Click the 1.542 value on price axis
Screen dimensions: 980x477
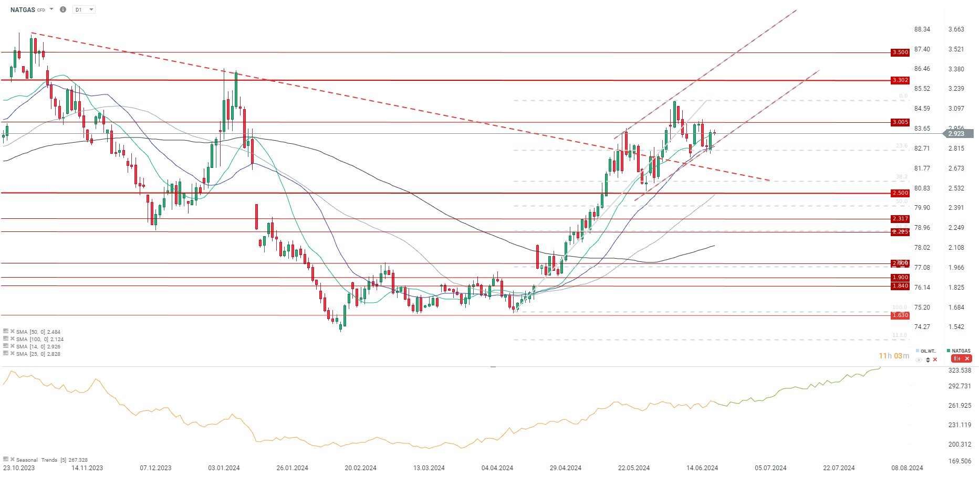click(x=956, y=326)
